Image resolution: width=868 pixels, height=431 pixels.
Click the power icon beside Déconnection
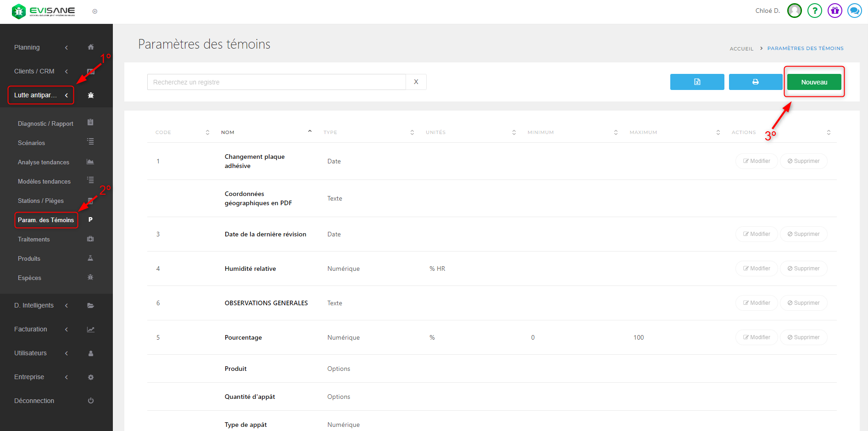91,401
